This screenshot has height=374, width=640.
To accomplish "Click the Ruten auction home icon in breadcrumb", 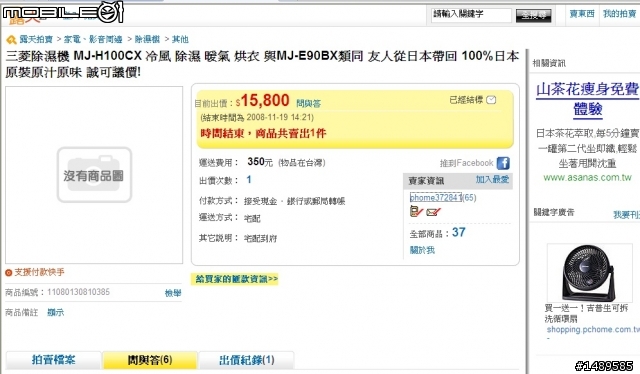I will click(11, 40).
